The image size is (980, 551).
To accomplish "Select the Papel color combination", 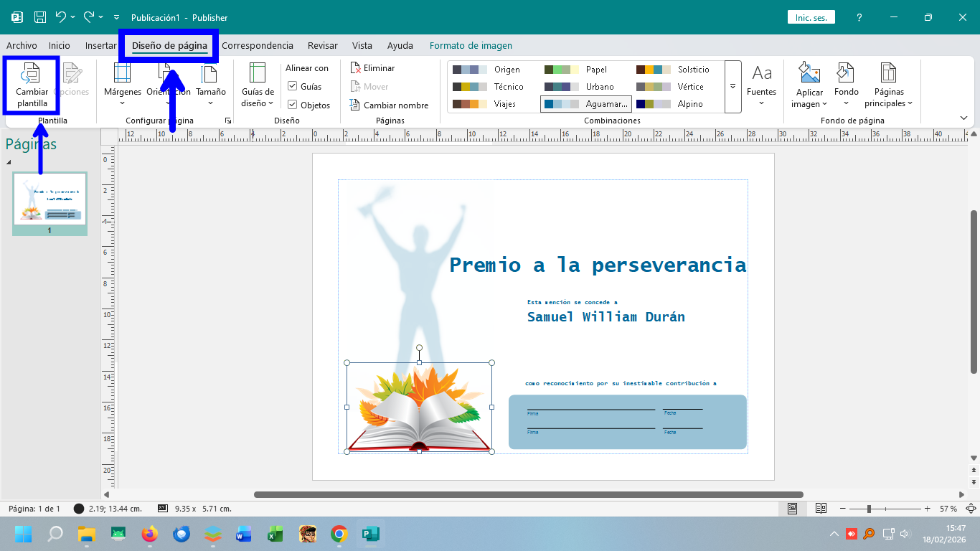I will click(x=585, y=70).
